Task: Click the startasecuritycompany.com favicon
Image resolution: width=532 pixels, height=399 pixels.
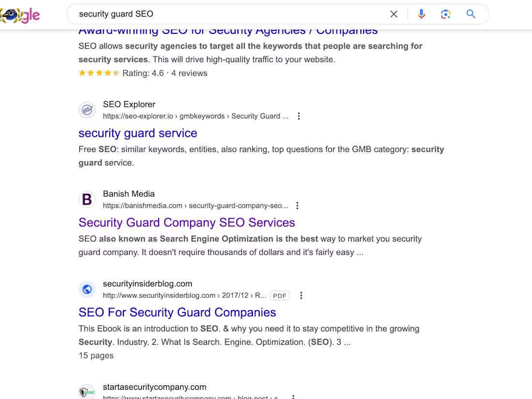Action: [x=87, y=392]
